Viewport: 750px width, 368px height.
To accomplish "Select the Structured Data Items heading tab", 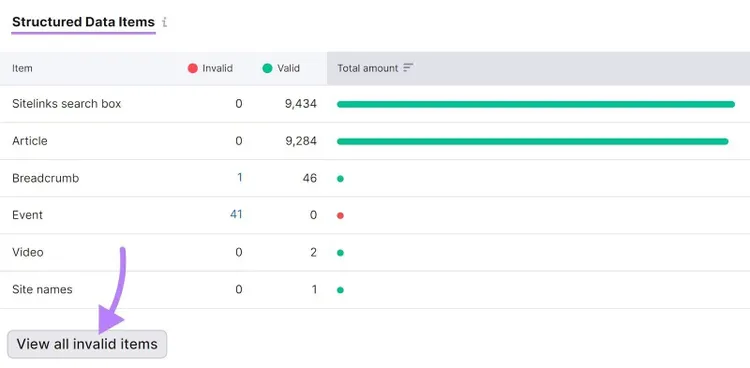I will click(83, 22).
